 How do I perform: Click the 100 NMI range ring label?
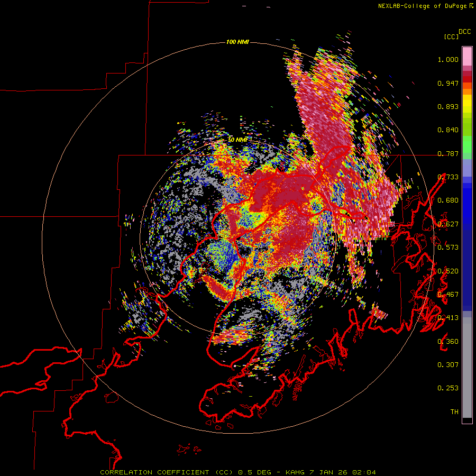pyautogui.click(x=237, y=42)
